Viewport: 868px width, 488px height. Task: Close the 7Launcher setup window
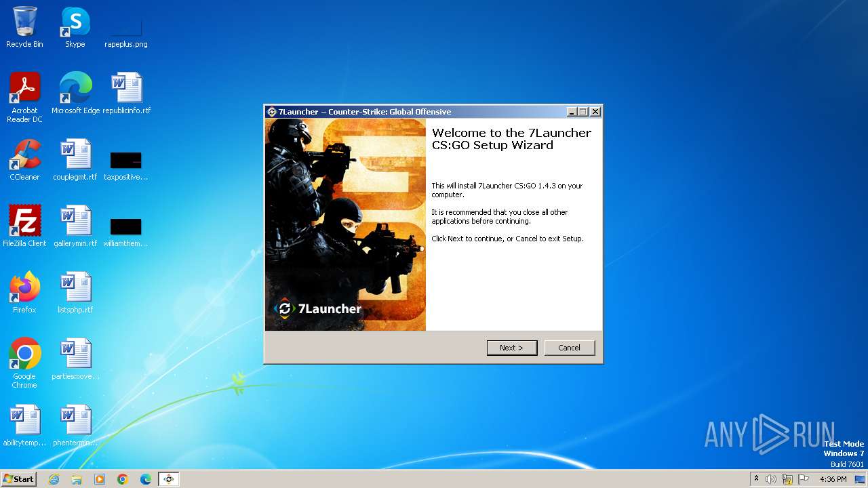click(595, 112)
